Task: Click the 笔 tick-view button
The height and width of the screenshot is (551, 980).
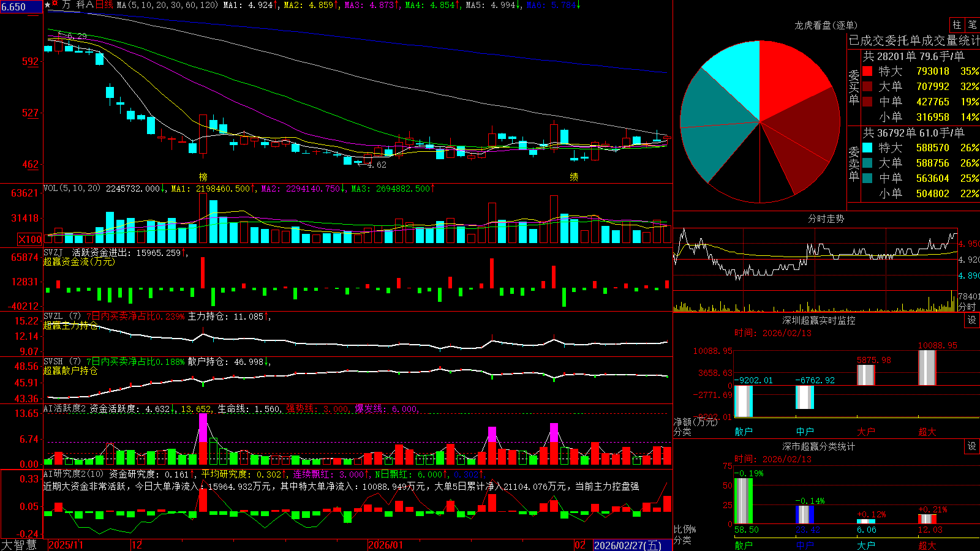Action: 972,25
